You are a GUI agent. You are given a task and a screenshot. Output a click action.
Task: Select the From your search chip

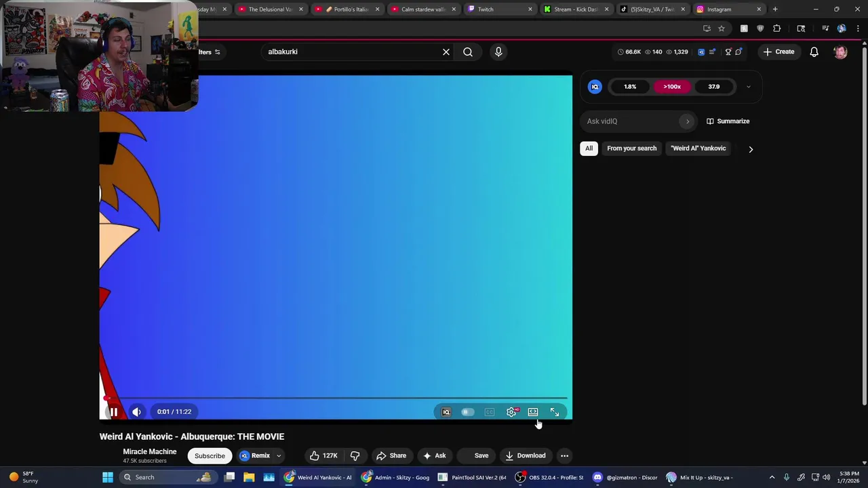coord(632,148)
